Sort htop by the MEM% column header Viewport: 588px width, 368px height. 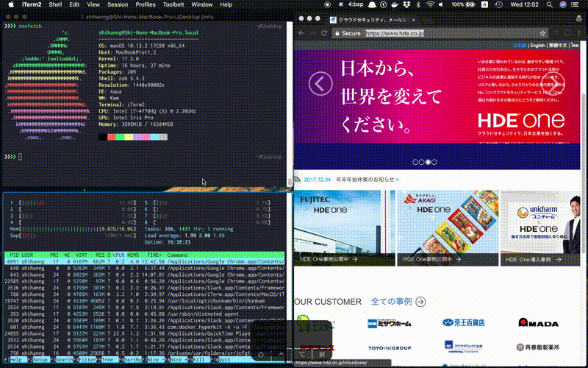tap(133, 255)
